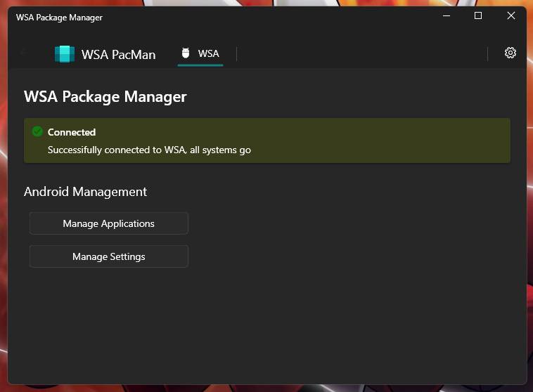This screenshot has width=533, height=392.
Task: Click the dimmed back arrow button
Action: [x=25, y=53]
